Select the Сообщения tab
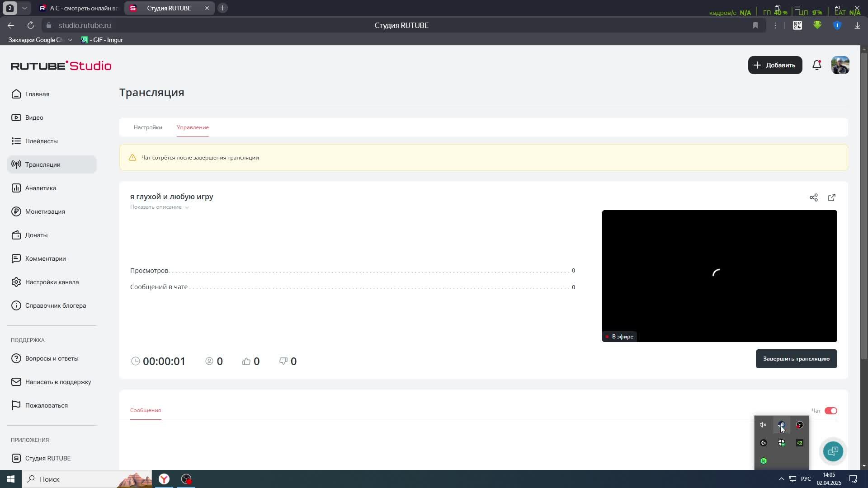The image size is (868, 488). (146, 410)
